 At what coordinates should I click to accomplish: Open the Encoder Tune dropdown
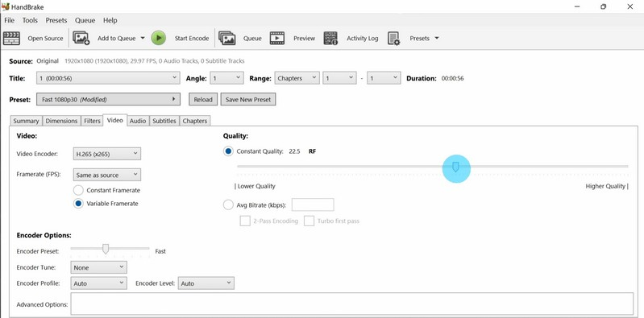coord(98,267)
